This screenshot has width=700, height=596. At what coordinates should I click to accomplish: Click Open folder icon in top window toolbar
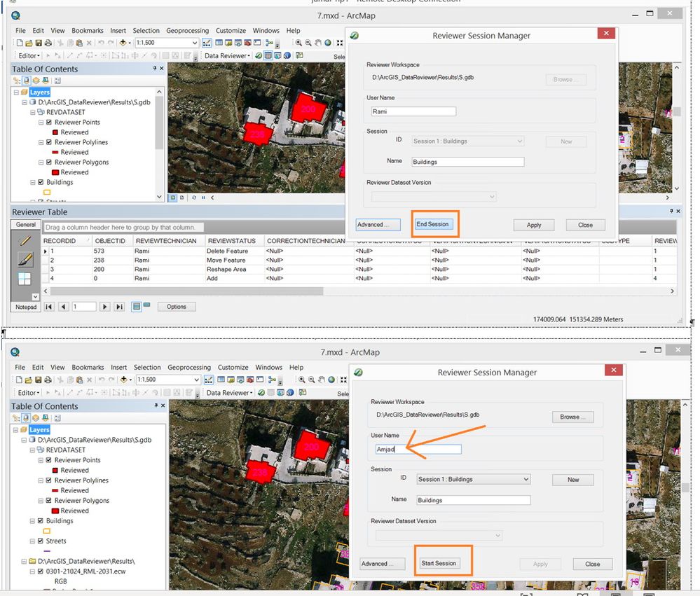click(29, 43)
